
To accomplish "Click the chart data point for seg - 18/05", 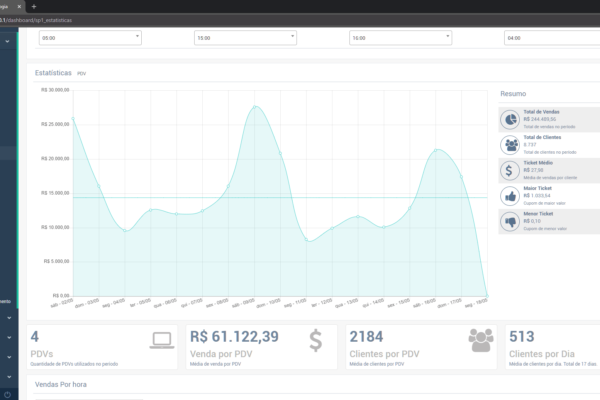I will pyautogui.click(x=487, y=296).
